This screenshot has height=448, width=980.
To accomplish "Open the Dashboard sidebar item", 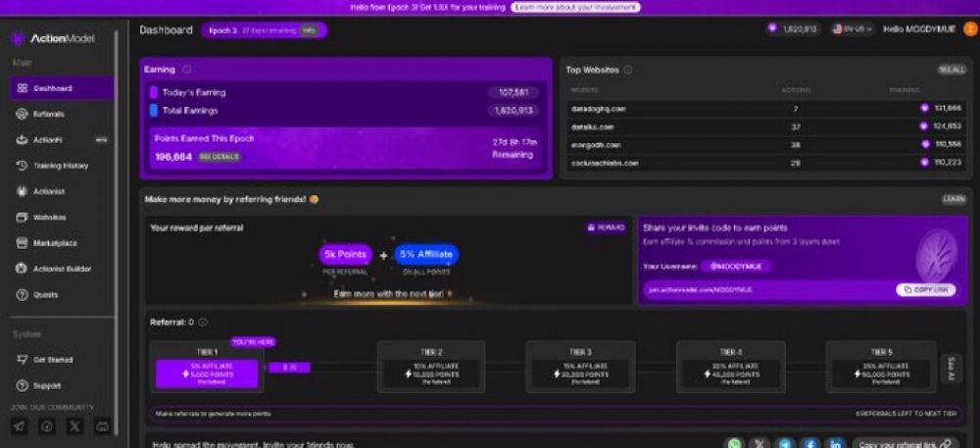I will 62,88.
